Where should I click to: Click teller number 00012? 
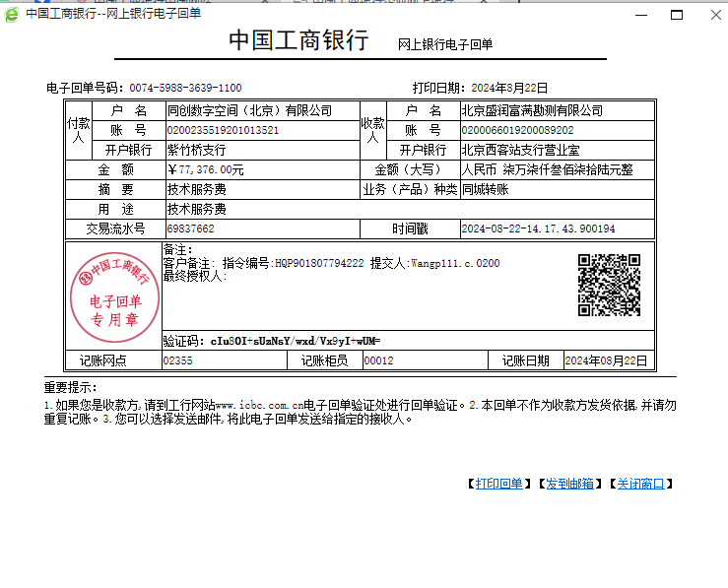click(x=379, y=360)
